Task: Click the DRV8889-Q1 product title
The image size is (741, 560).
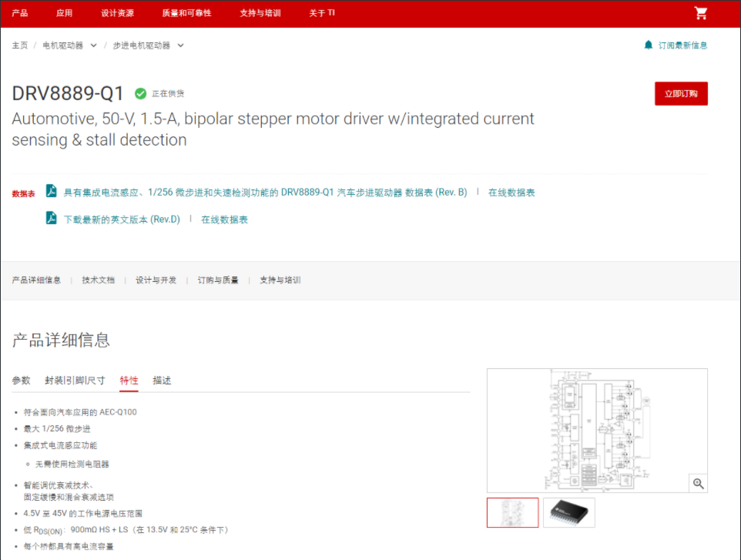Action: click(x=68, y=93)
